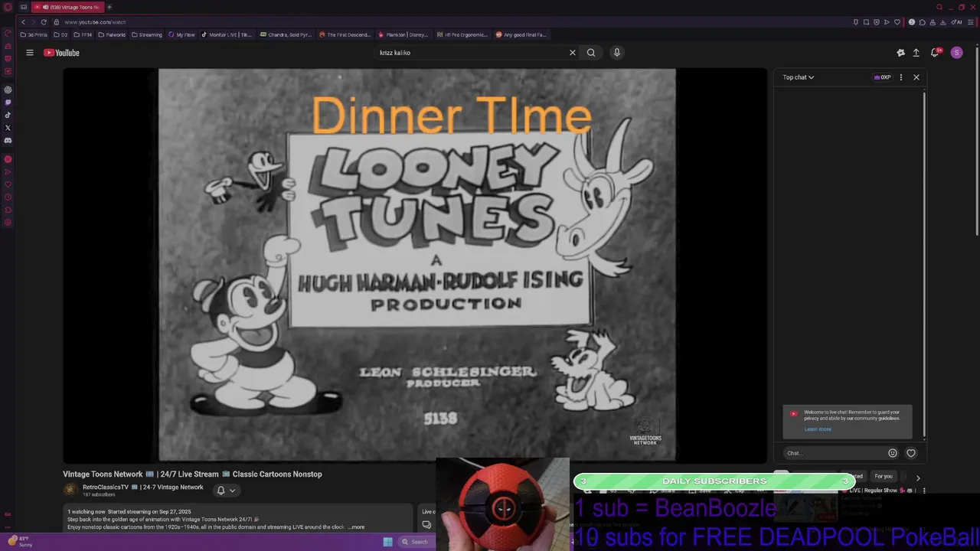This screenshot has width=980, height=551.
Task: Expand the Top chat mode dropdown
Action: 798,77
